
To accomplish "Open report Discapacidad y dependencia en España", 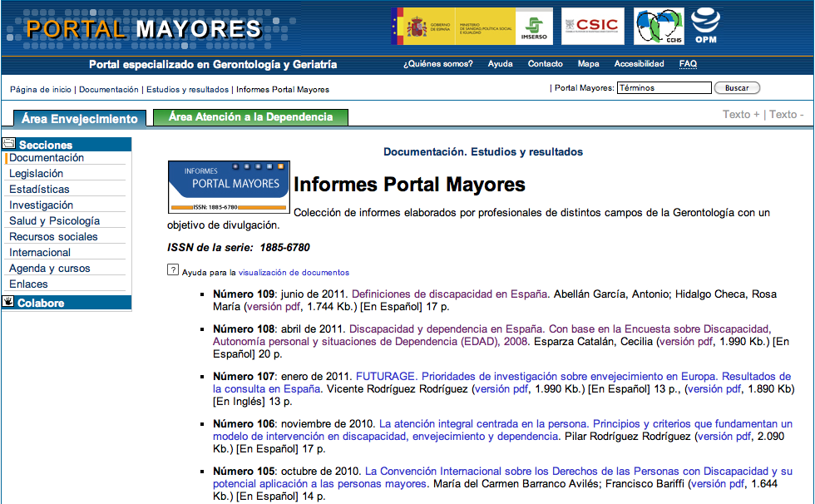I will (491, 335).
